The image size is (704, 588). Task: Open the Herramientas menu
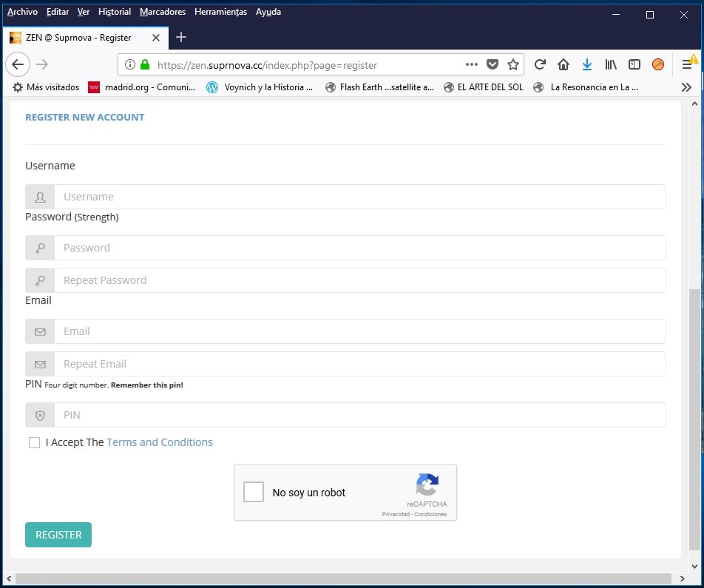click(x=220, y=12)
